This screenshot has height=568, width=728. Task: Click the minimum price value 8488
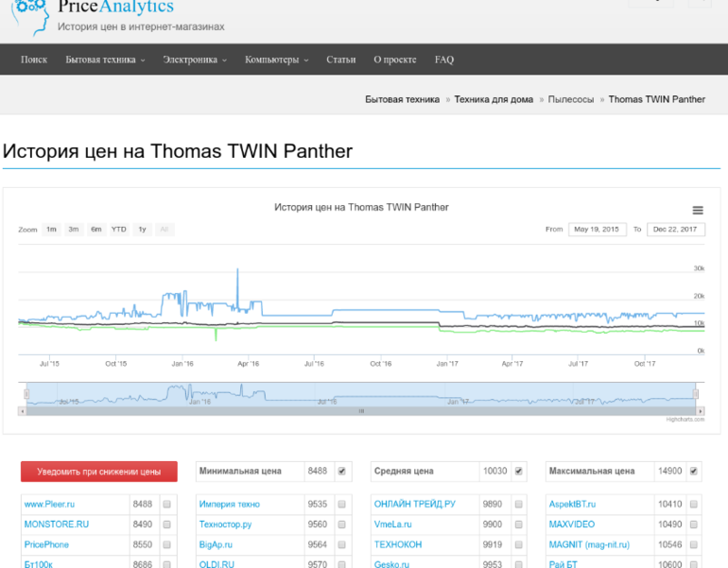318,471
